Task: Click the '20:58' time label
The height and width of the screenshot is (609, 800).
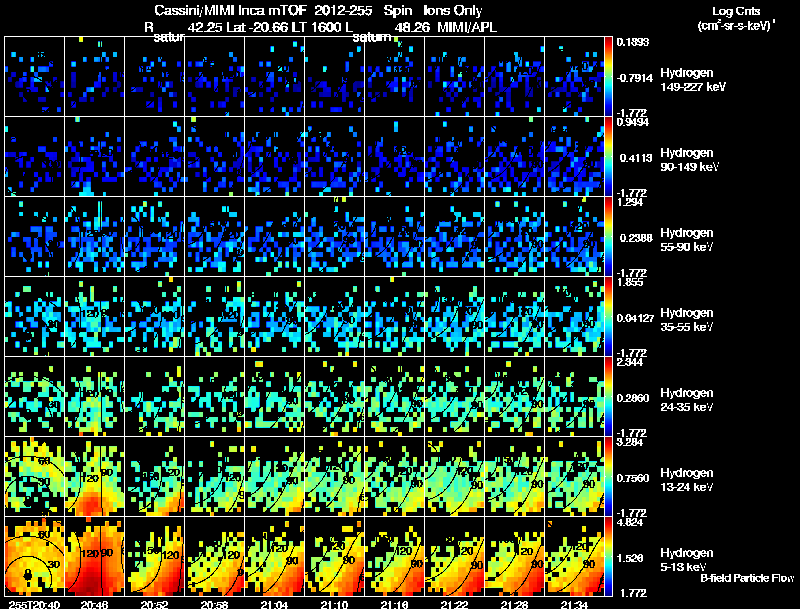Action: click(x=215, y=605)
